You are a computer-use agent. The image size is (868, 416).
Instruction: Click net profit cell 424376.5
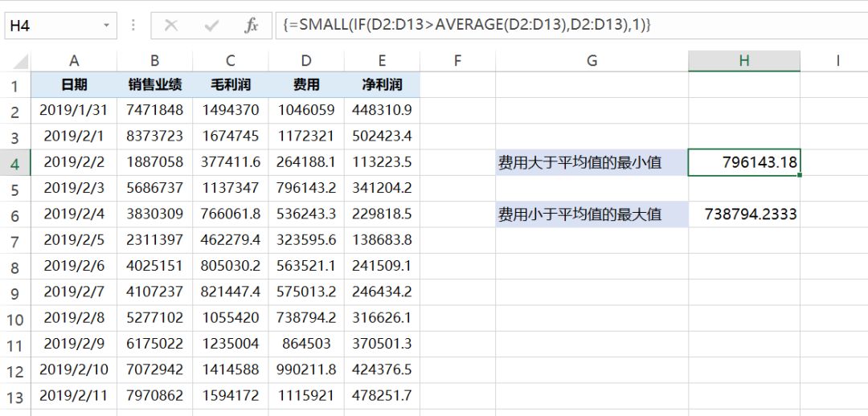(x=382, y=370)
